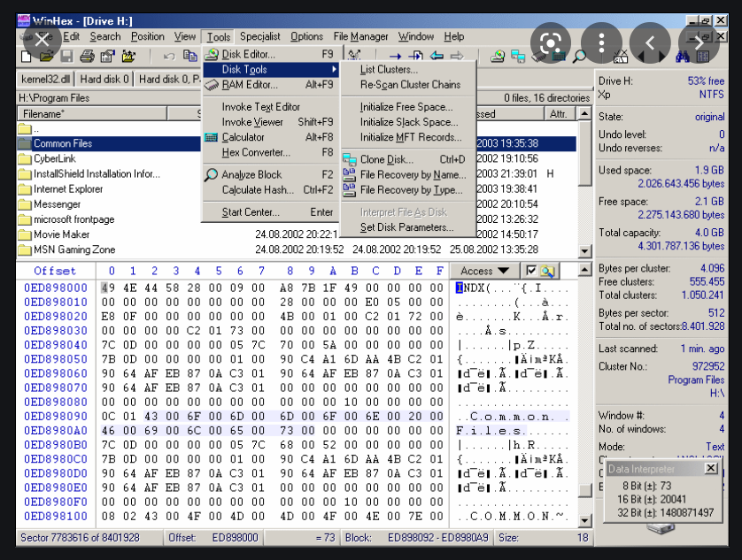Click directory list scrollbar thumb

coord(585,153)
